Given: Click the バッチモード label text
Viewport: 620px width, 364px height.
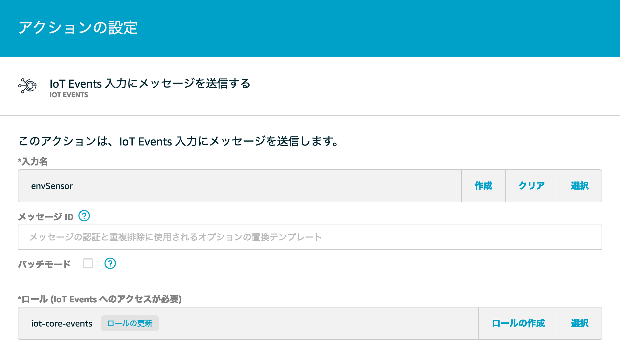Looking at the screenshot, I should pyautogui.click(x=44, y=264).
